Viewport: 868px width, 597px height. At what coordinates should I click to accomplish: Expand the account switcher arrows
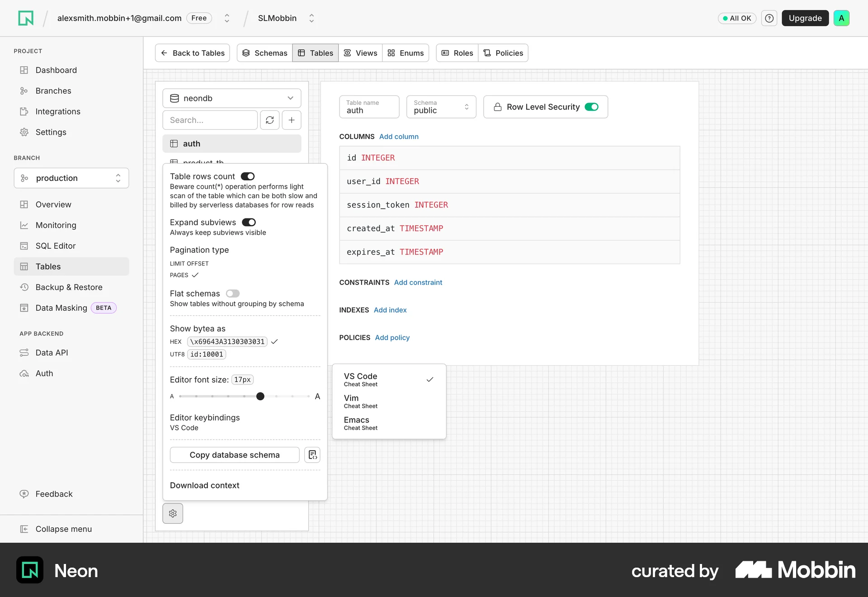click(227, 18)
